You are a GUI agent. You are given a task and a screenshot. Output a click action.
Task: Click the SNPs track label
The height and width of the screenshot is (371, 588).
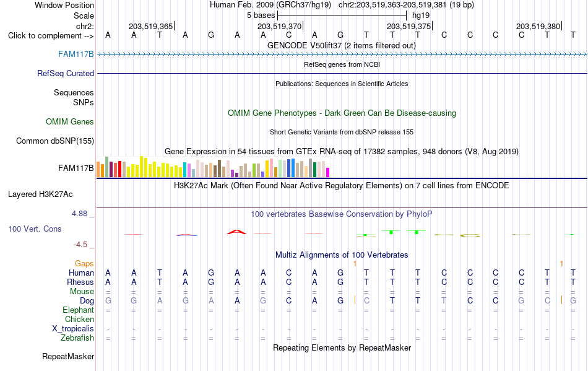coord(84,102)
